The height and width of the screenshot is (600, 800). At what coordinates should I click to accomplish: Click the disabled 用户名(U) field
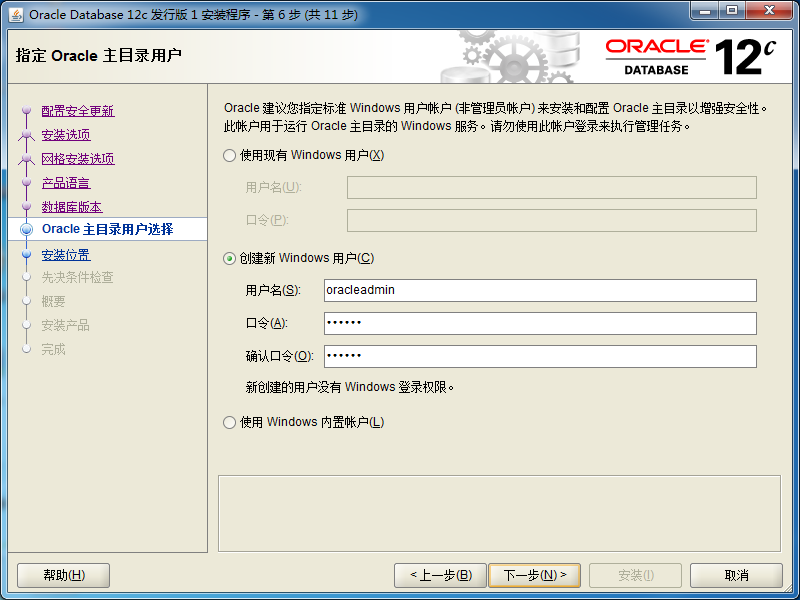click(x=552, y=188)
